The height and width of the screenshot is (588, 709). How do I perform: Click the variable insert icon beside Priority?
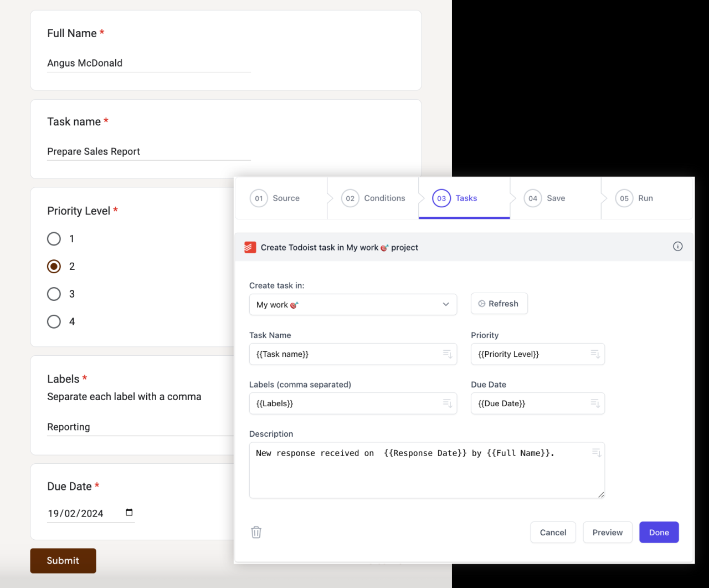[595, 354]
